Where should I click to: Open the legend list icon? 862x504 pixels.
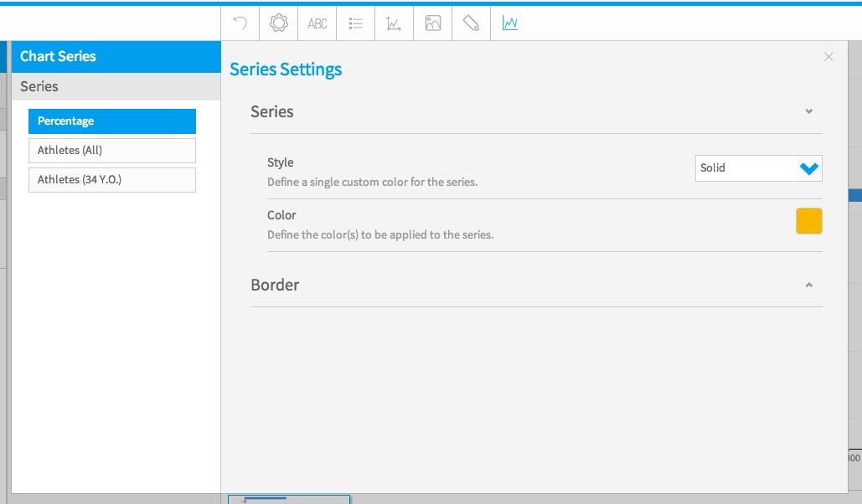click(x=356, y=23)
